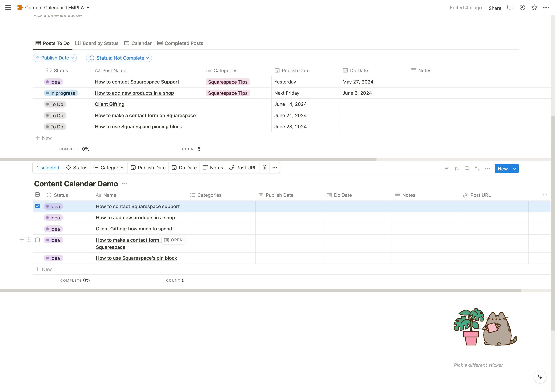Click the database search magnifier icon

pyautogui.click(x=467, y=169)
